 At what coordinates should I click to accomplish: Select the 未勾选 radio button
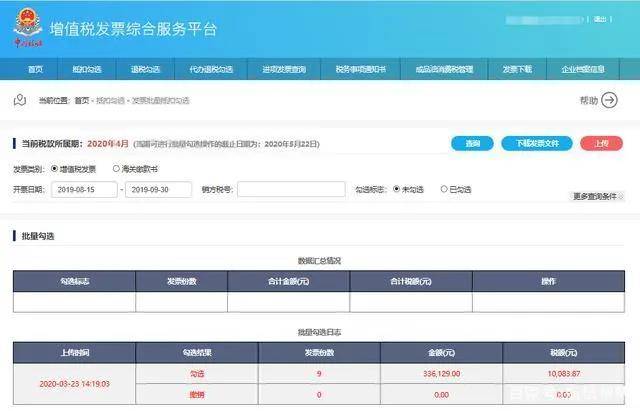point(396,189)
